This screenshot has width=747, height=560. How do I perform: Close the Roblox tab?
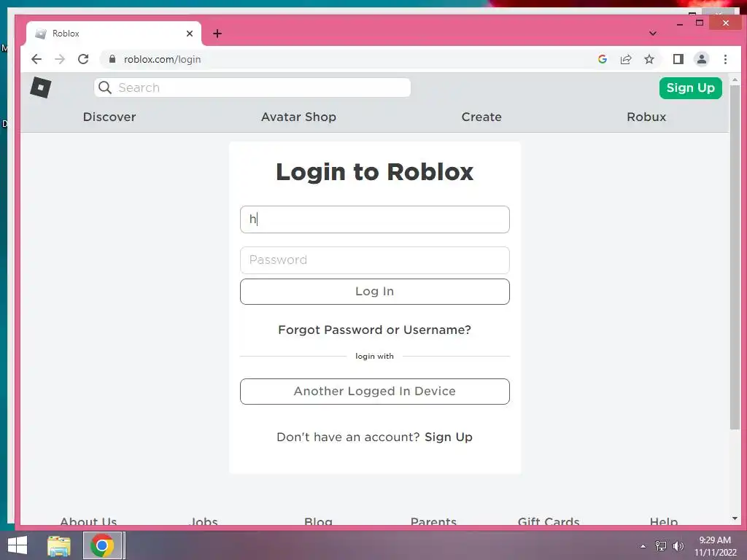190,34
